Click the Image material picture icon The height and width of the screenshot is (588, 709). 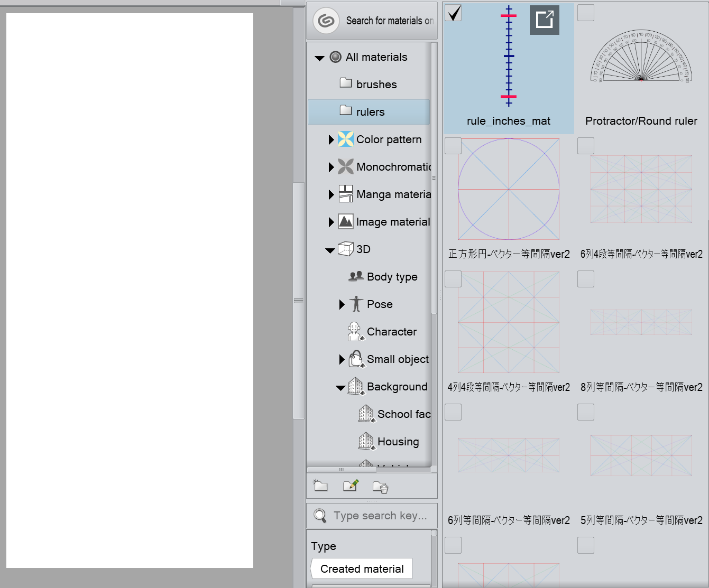[346, 221]
